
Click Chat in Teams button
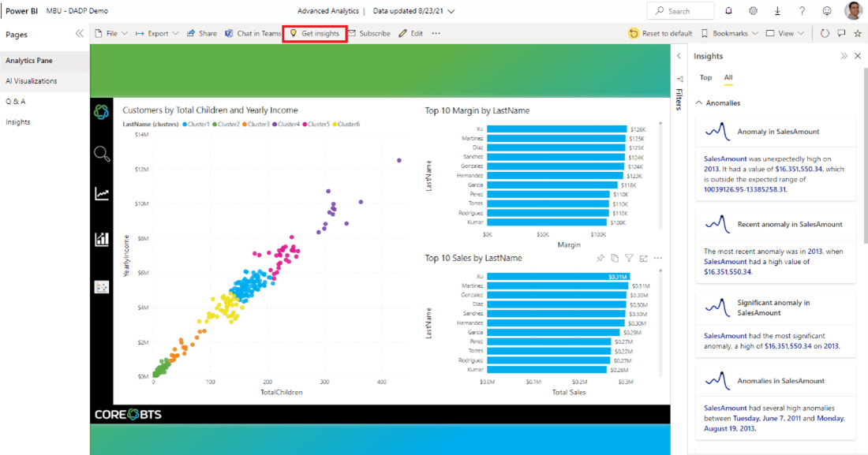coord(253,34)
